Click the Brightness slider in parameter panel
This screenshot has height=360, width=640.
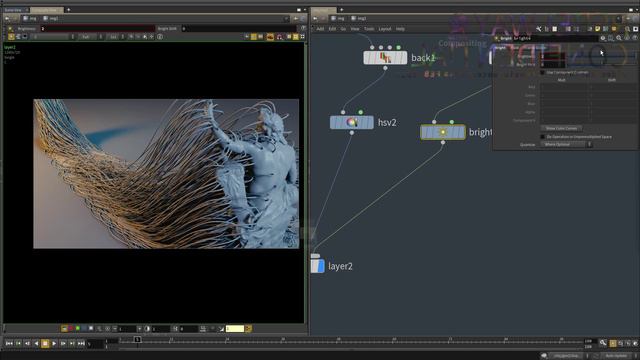tap(602, 56)
